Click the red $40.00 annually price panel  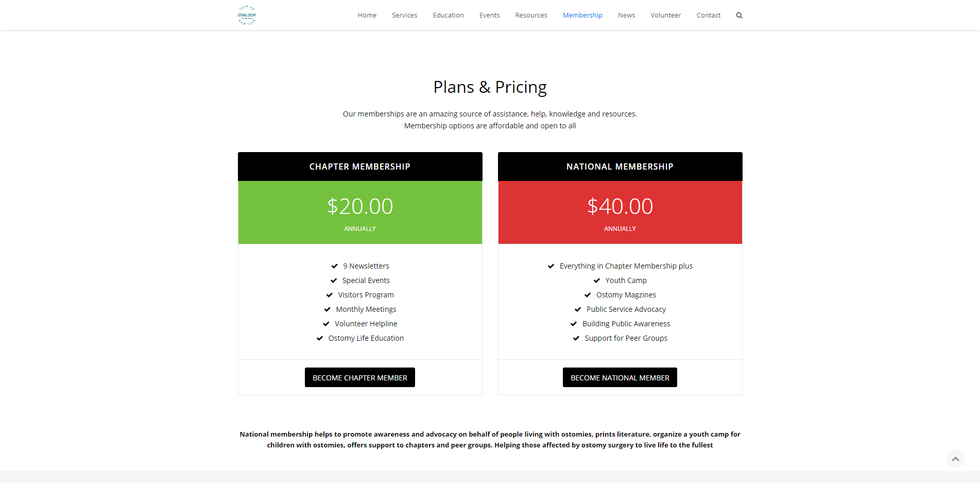pyautogui.click(x=620, y=212)
